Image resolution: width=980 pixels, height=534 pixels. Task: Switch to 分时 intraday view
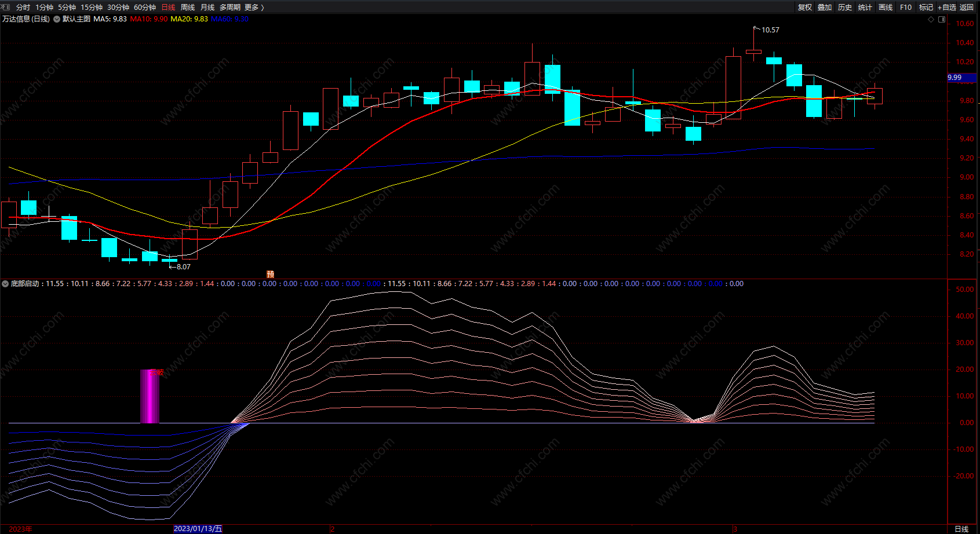point(23,7)
